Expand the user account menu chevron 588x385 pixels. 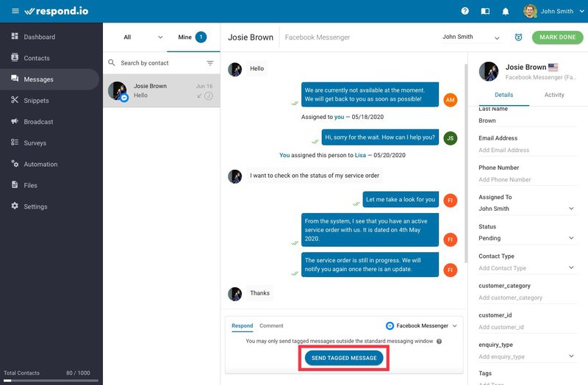pos(581,11)
